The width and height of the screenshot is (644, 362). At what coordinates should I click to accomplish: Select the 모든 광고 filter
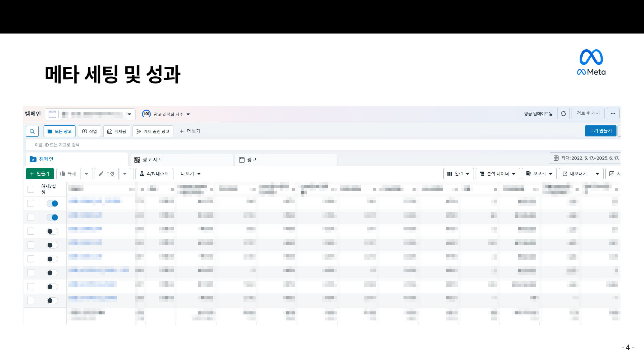coord(59,131)
